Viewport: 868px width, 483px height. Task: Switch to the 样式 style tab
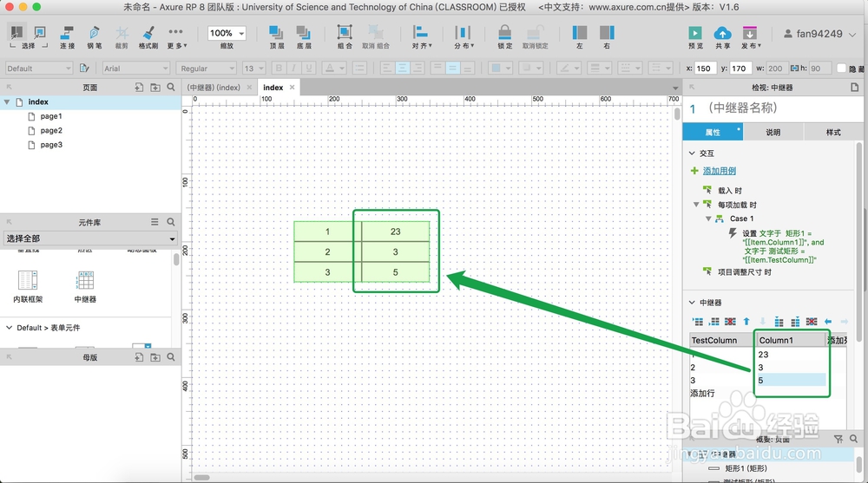(x=833, y=132)
